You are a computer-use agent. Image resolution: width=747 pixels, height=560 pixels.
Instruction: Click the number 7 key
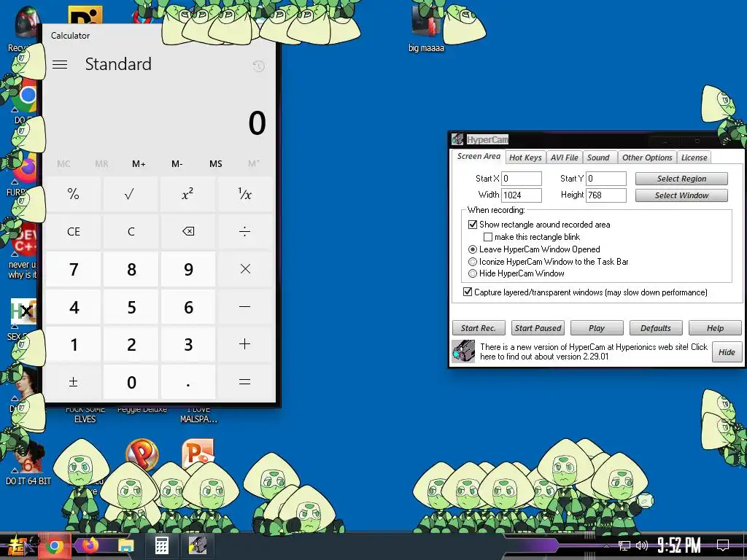coord(74,269)
